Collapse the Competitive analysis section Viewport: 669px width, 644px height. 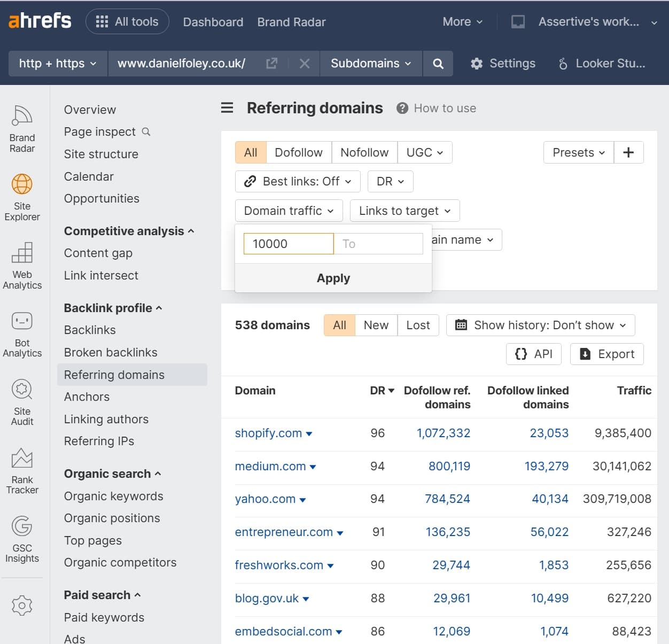click(x=129, y=231)
